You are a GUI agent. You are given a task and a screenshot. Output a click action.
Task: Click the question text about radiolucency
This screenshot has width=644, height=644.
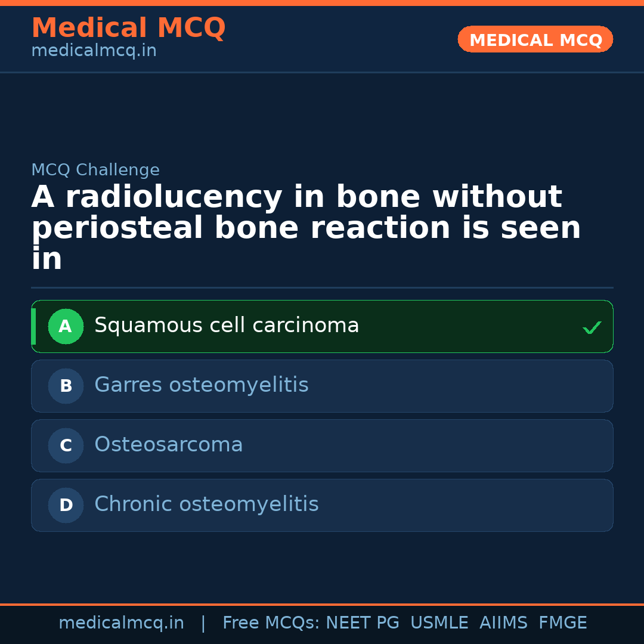point(298,228)
